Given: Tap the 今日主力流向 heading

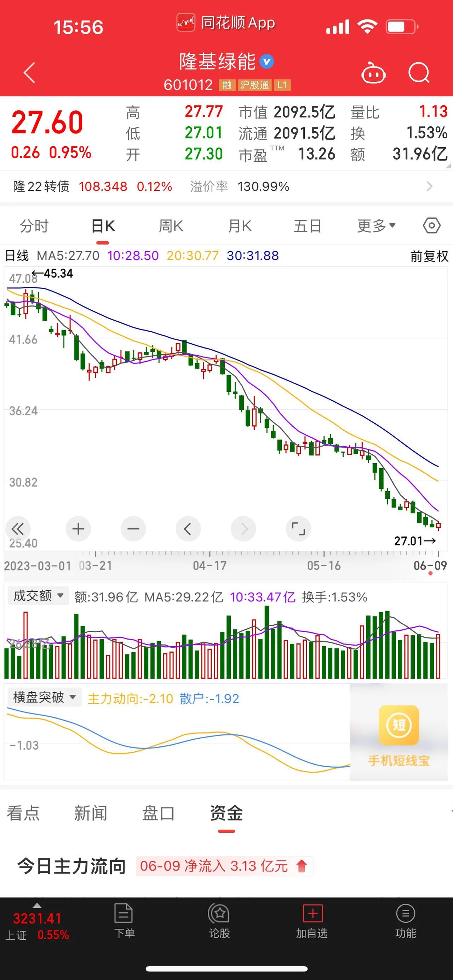Looking at the screenshot, I should [x=71, y=866].
